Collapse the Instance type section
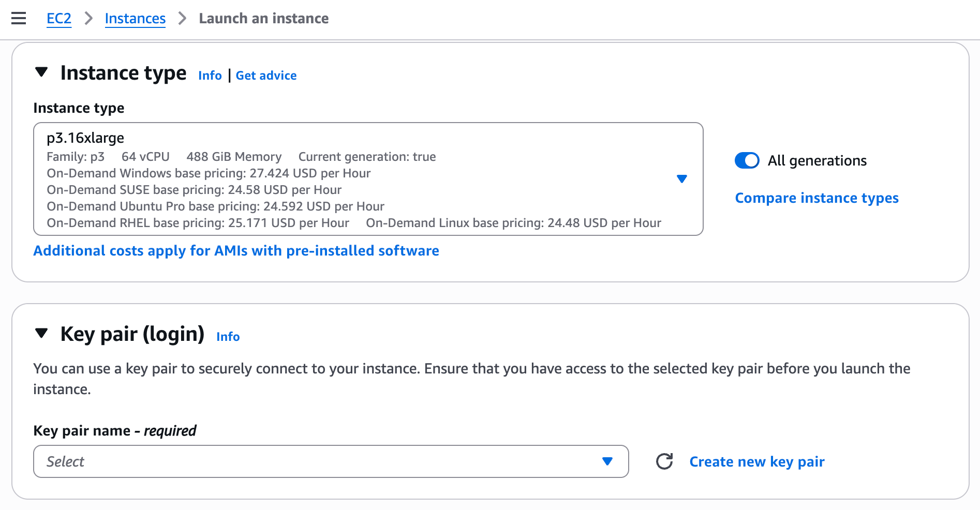980x510 pixels. click(41, 72)
